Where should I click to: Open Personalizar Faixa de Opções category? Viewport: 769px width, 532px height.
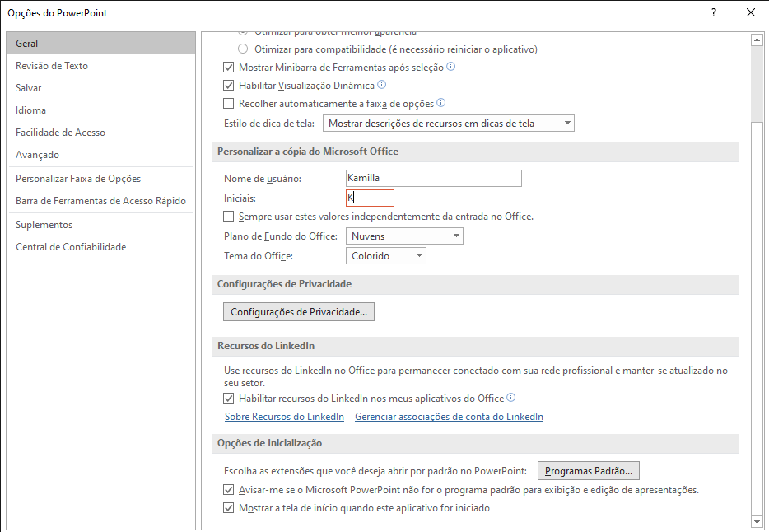tap(100, 179)
